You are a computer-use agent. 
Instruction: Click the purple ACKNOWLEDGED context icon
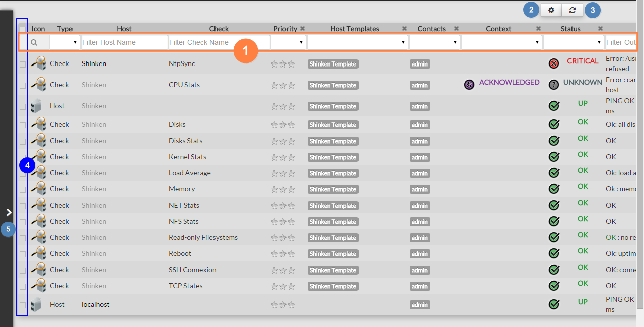(469, 85)
